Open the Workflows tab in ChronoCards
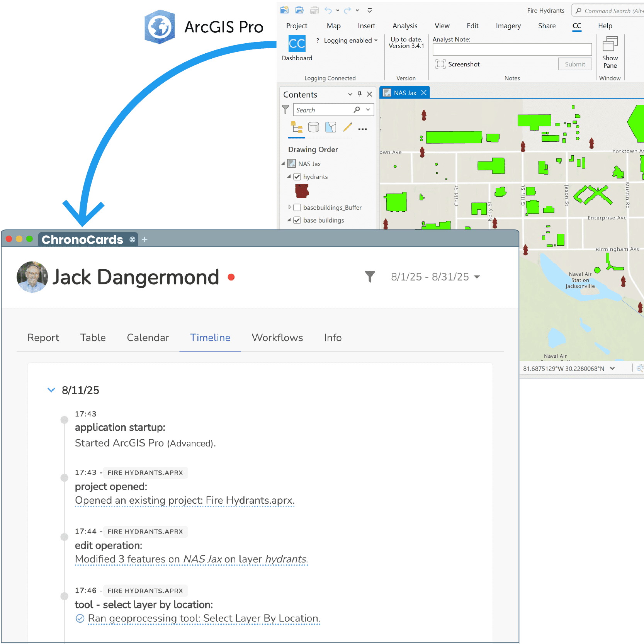 click(x=277, y=337)
